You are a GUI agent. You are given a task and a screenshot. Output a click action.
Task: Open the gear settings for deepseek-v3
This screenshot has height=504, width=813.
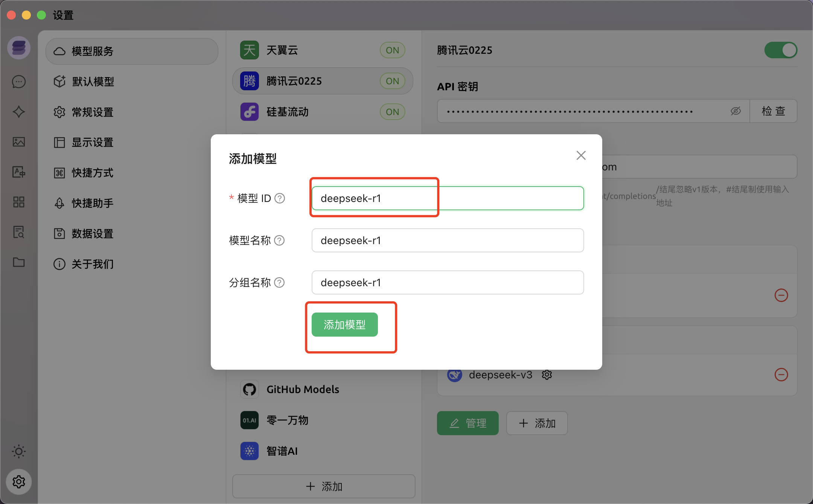pyautogui.click(x=547, y=375)
